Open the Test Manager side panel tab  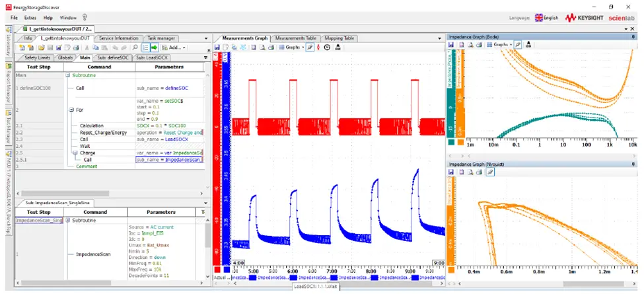click(x=8, y=128)
